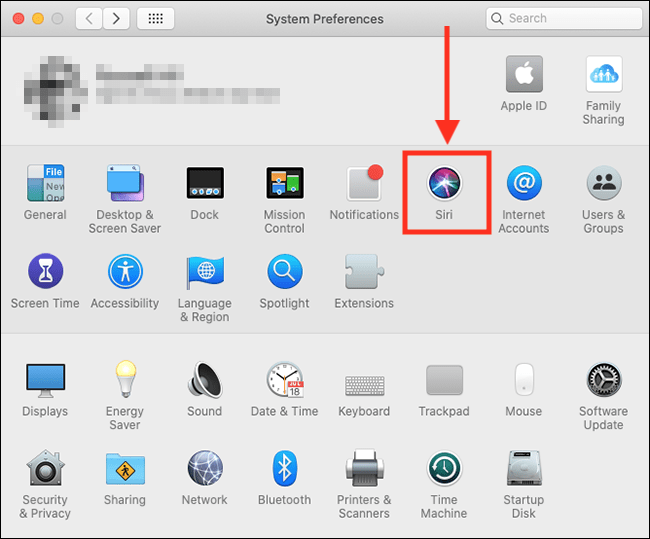This screenshot has width=650, height=539.
Task: Open Startup Disk preferences
Action: point(524,468)
